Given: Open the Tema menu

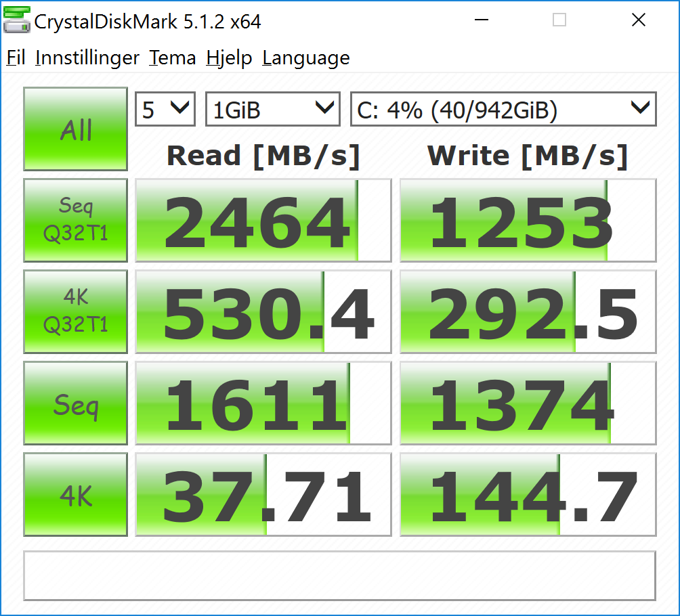Looking at the screenshot, I should click(172, 58).
